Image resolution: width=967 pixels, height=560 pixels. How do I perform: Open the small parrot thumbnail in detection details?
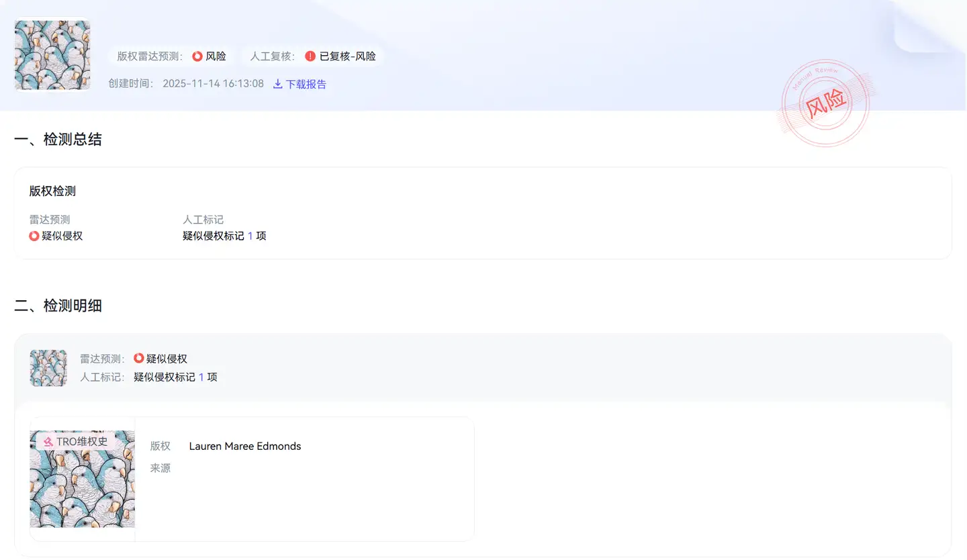tap(48, 368)
